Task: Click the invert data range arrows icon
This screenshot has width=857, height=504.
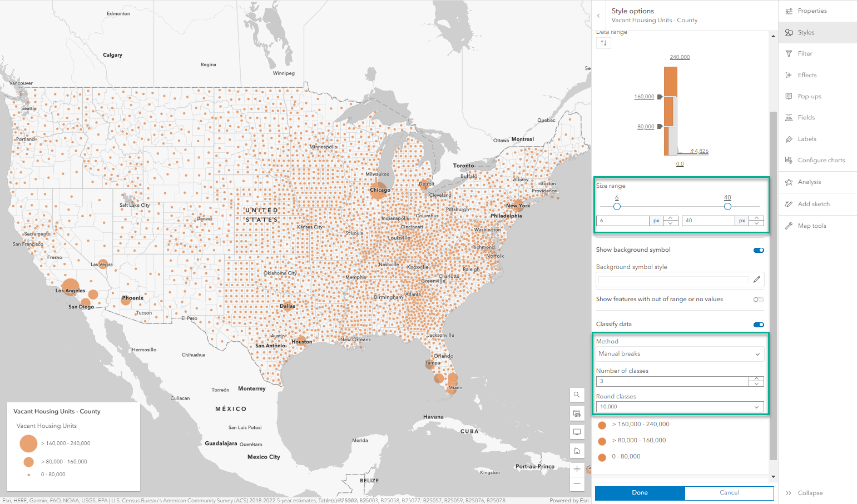Action: [x=603, y=43]
